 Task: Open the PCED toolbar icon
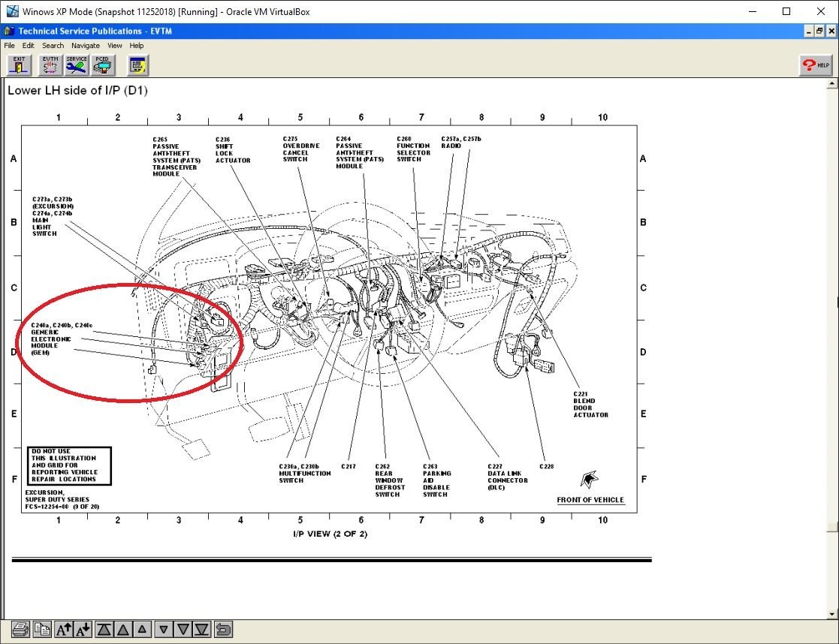click(x=103, y=65)
